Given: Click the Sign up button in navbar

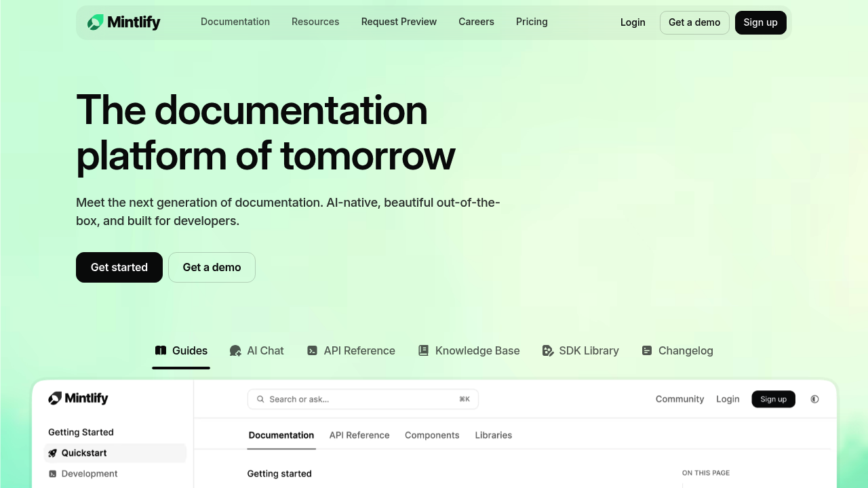Looking at the screenshot, I should click(760, 22).
